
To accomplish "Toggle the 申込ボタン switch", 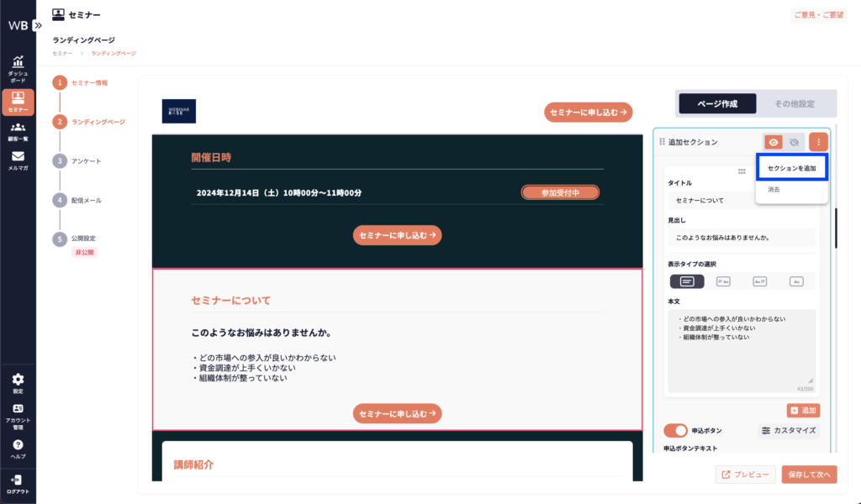I will 676,430.
